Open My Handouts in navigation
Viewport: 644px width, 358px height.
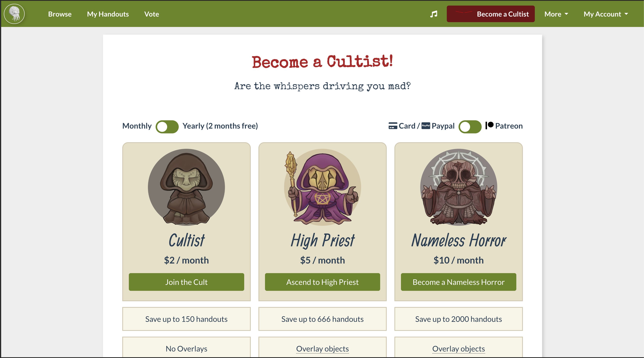[x=108, y=14]
